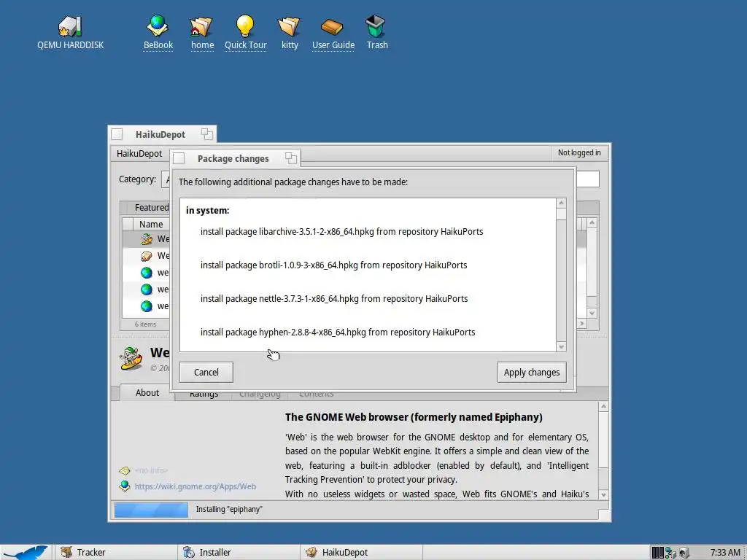Screen dimensions: 747x560
Task: Click the description scrollbar down arrow
Action: tap(603, 495)
